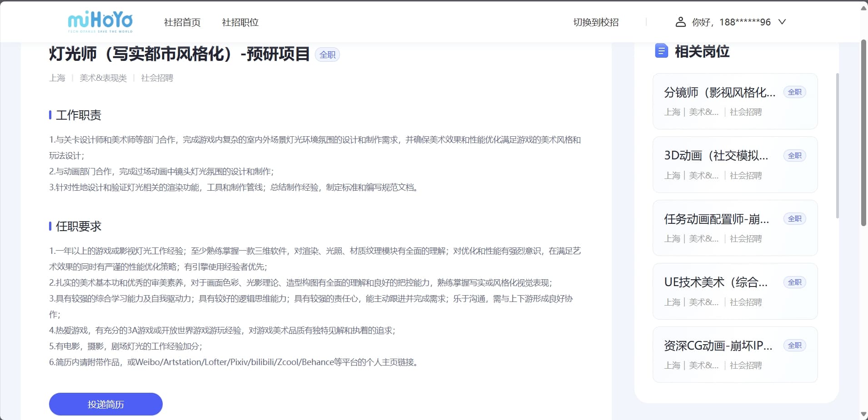The image size is (868, 420).
Task: Click the related positions list scrollbar
Action: point(837,145)
